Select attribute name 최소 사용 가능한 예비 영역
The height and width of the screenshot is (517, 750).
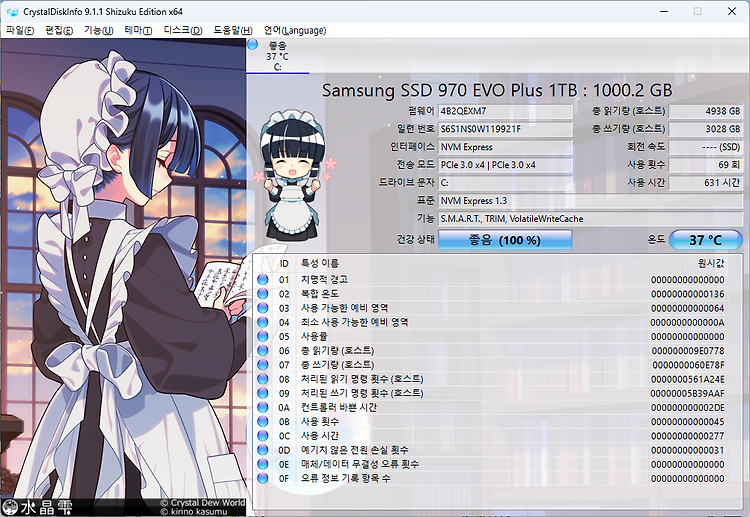pyautogui.click(x=354, y=322)
